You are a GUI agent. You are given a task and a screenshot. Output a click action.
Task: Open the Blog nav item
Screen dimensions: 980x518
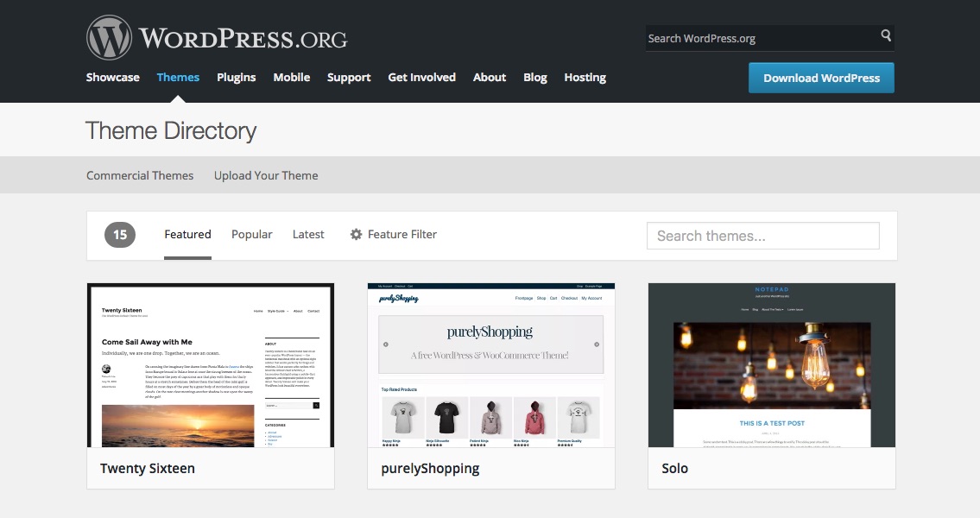click(x=535, y=78)
